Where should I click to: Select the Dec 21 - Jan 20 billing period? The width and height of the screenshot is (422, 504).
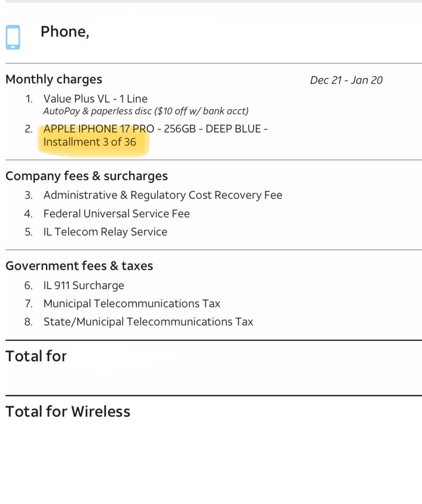(x=346, y=80)
